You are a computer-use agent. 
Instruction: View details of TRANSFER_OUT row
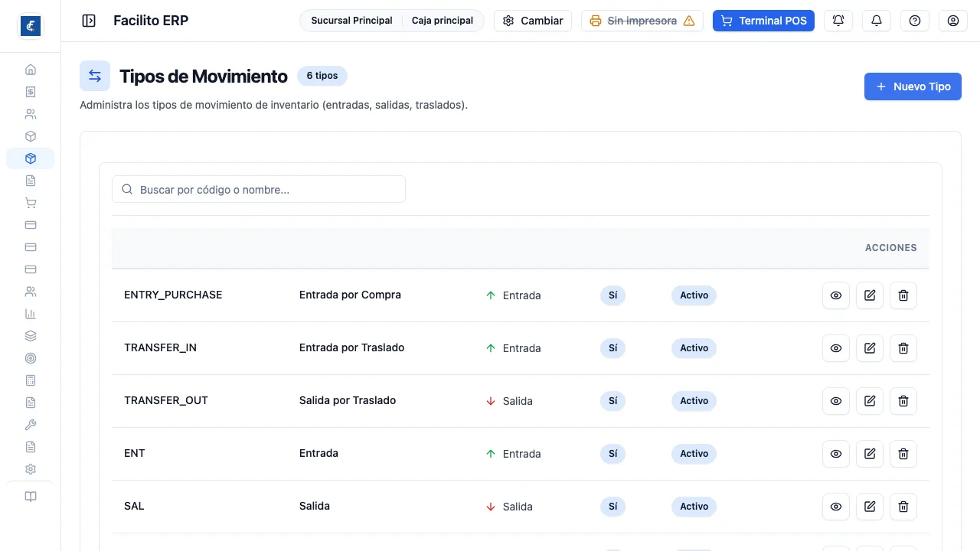click(836, 401)
